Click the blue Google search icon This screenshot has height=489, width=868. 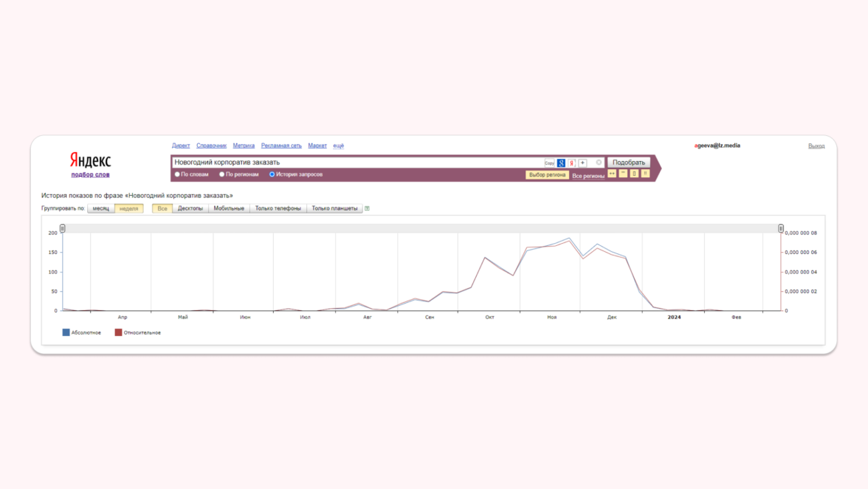click(x=561, y=163)
